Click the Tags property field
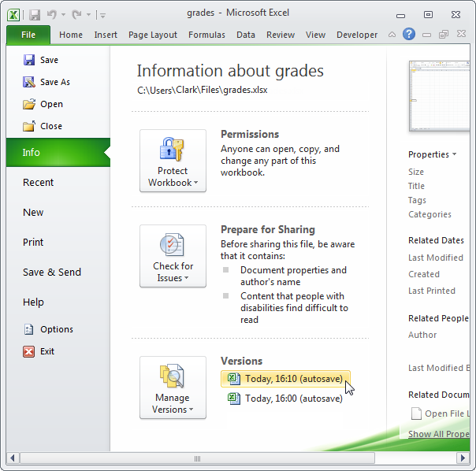 [417, 200]
